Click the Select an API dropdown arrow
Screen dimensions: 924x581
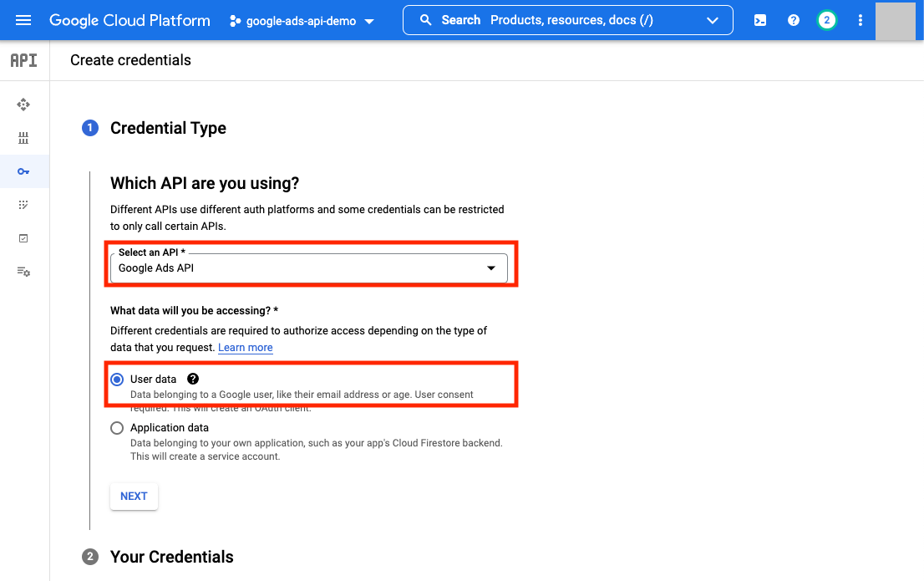pos(491,268)
